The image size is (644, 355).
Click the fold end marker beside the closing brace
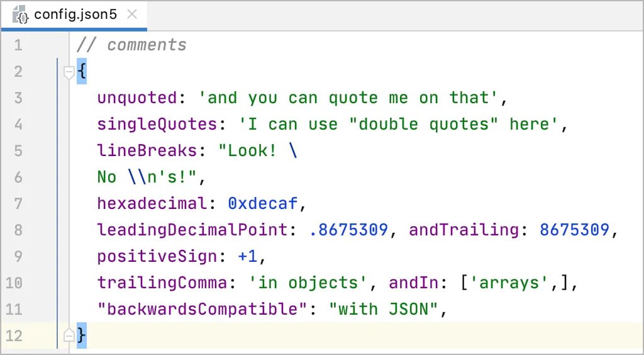click(69, 336)
